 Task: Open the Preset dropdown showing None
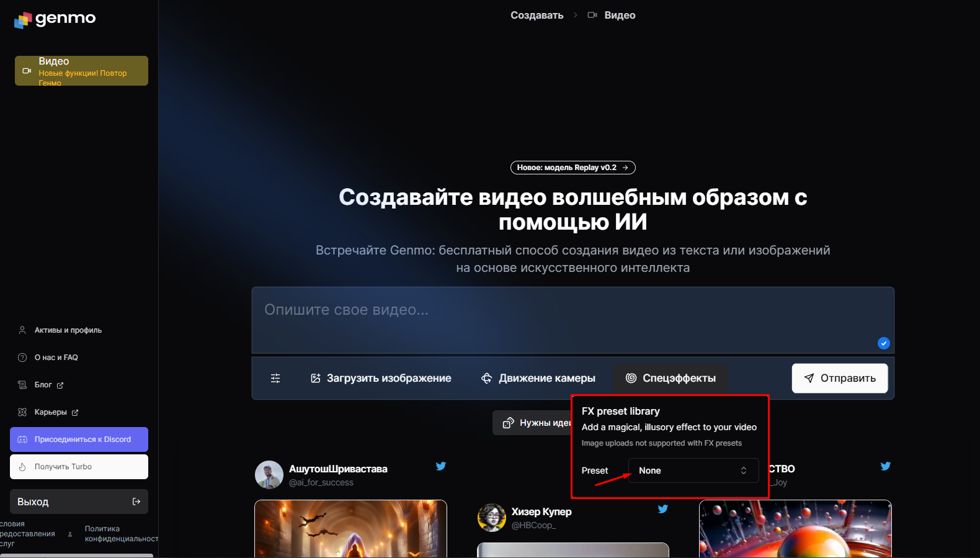pyautogui.click(x=693, y=470)
